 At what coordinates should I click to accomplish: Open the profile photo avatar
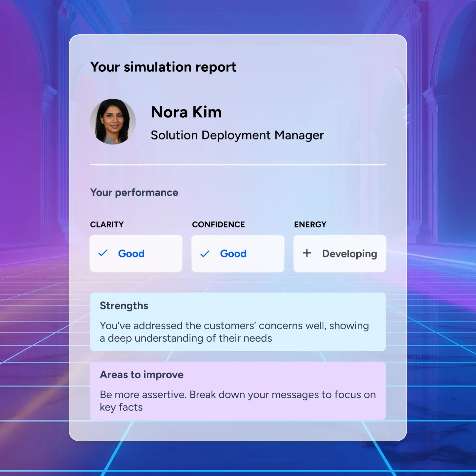click(113, 122)
